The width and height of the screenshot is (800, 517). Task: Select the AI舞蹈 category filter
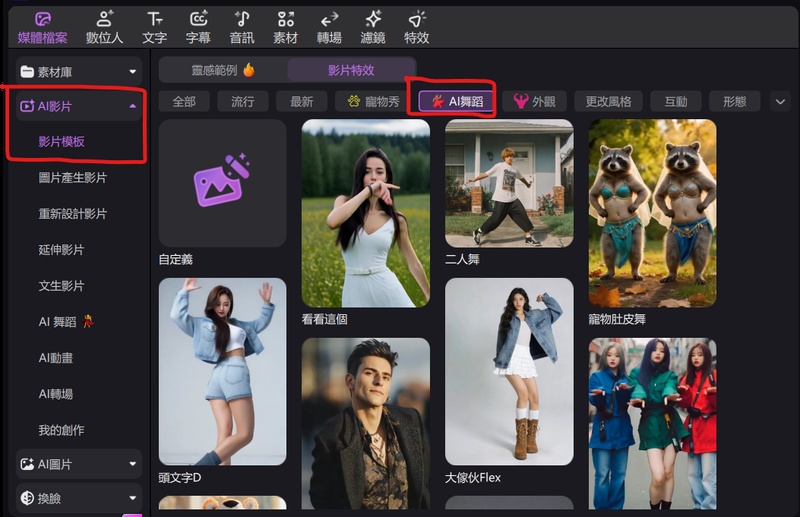click(x=456, y=102)
